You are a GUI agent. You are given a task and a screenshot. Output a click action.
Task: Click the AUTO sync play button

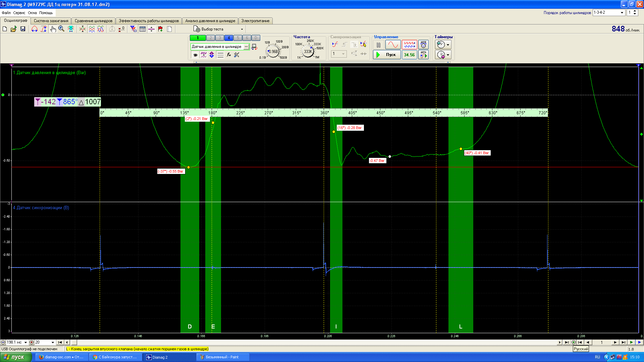[424, 55]
